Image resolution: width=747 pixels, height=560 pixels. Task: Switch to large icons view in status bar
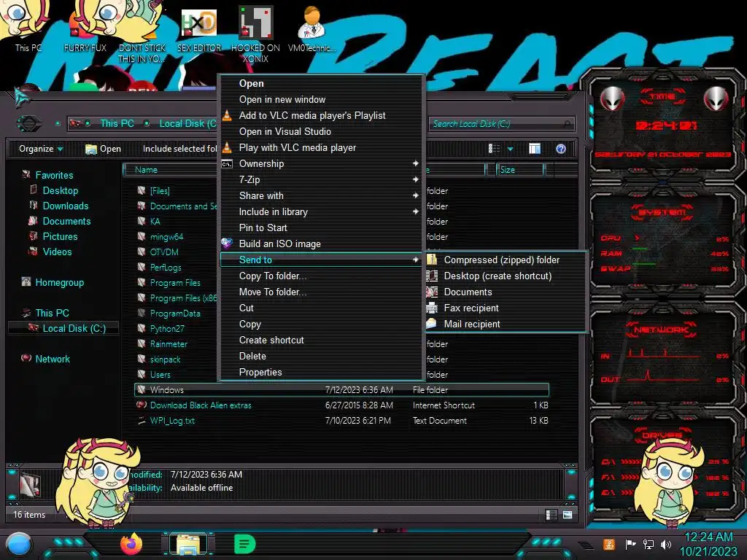click(568, 515)
